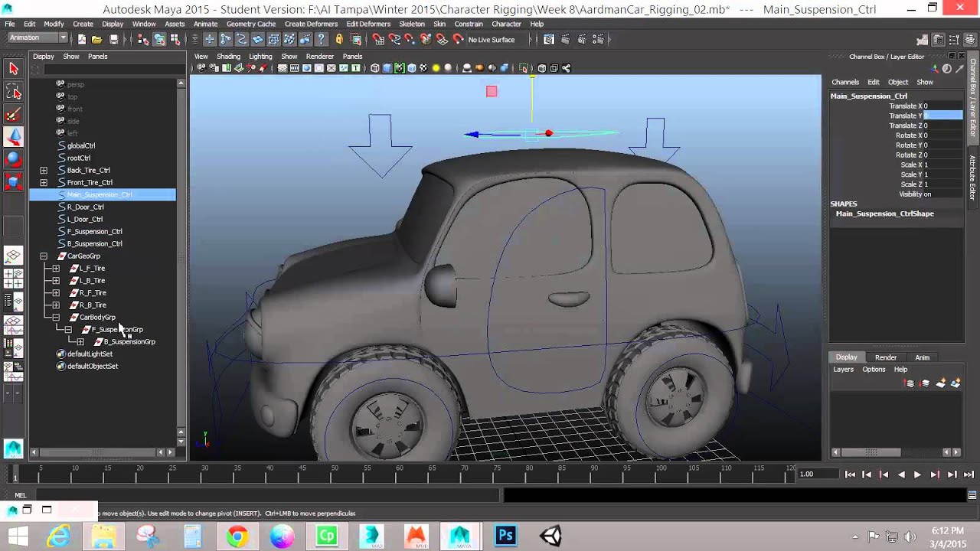Viewport: 980px width, 551px height.
Task: Toggle Tool Settings panel icon in status line
Action: (x=954, y=40)
